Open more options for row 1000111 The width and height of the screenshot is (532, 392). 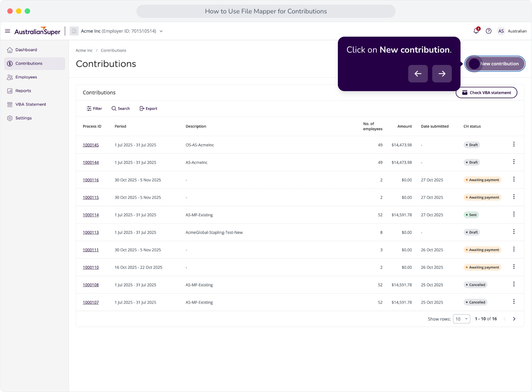[x=514, y=249]
